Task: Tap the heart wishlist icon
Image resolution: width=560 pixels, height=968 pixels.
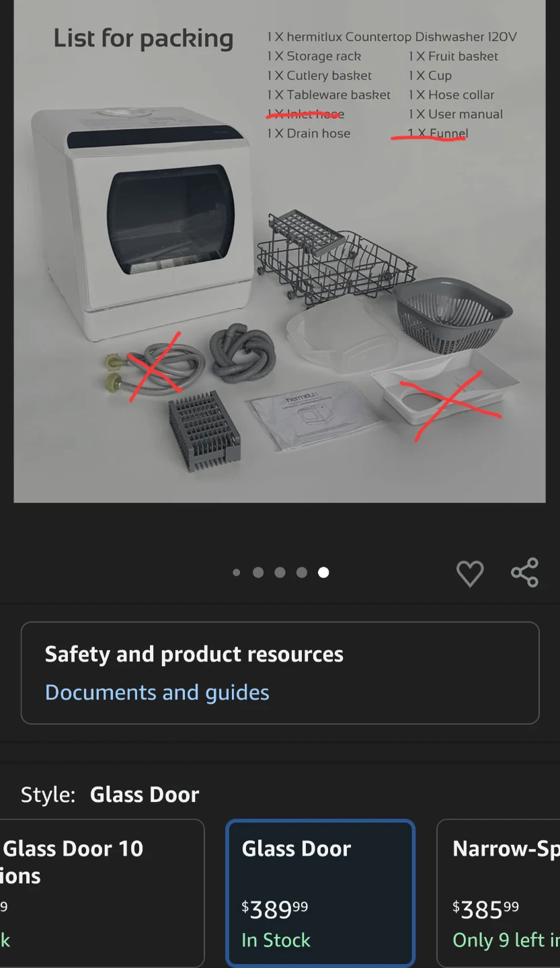Action: [470, 573]
